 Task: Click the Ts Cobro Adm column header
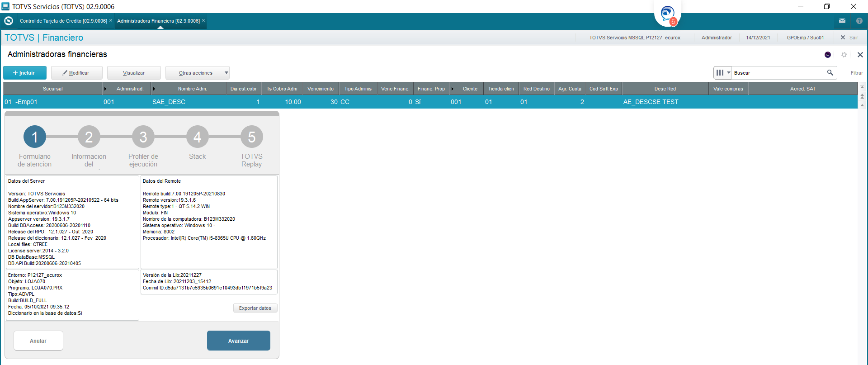282,89
